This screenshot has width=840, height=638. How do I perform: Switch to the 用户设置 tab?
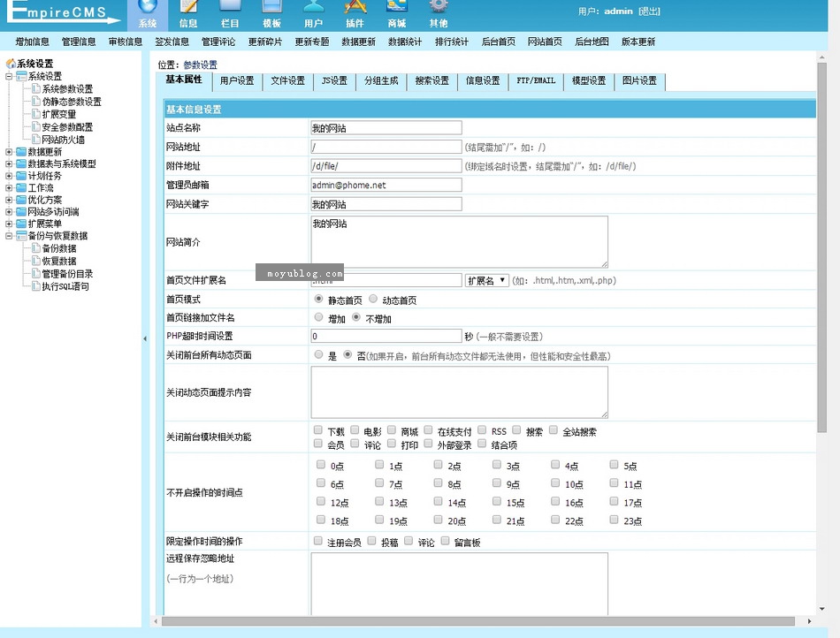pyautogui.click(x=237, y=80)
